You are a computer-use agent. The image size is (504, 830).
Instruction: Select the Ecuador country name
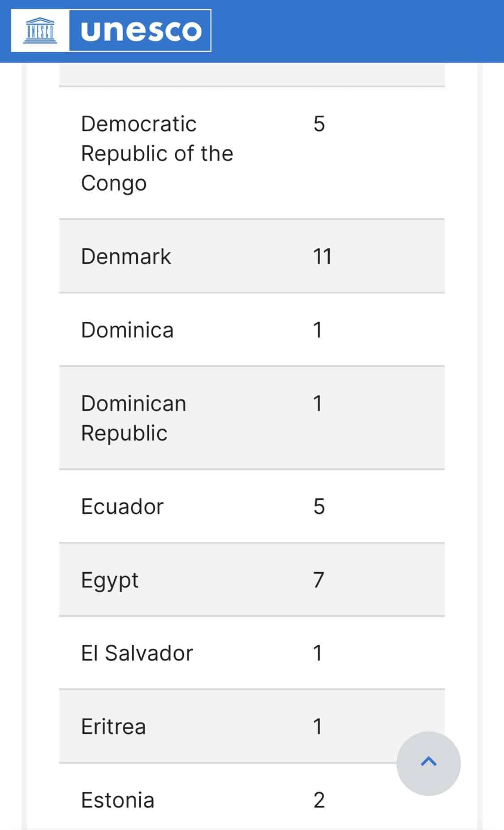122,507
